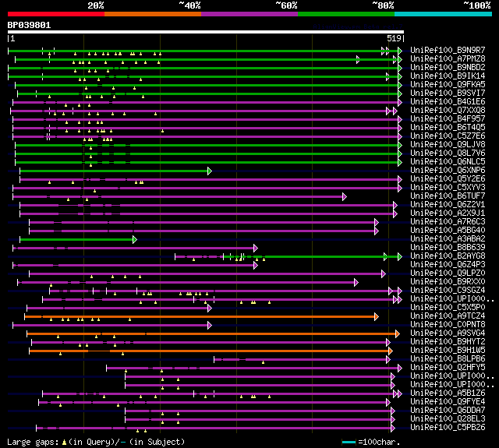Click hit name UniRef100_B9HYT2

coord(448,342)
